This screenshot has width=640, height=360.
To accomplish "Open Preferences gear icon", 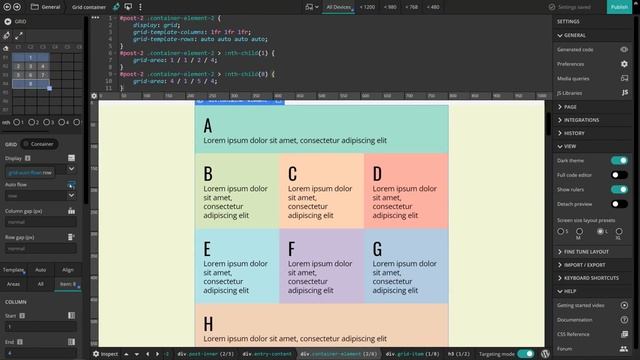I will (624, 64).
